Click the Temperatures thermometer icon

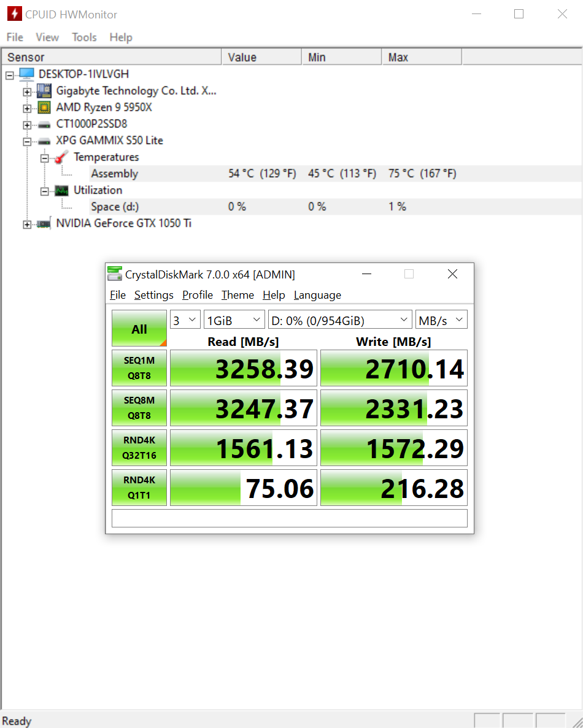pos(61,158)
